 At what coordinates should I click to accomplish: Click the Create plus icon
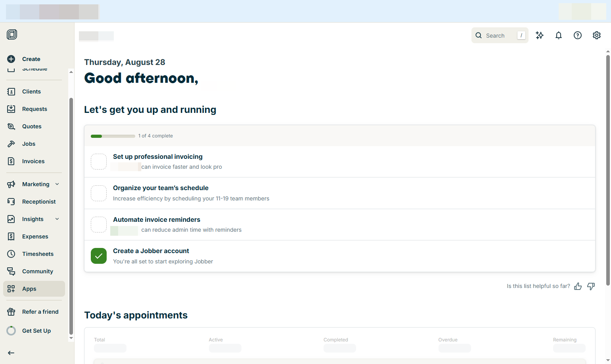pyautogui.click(x=11, y=59)
